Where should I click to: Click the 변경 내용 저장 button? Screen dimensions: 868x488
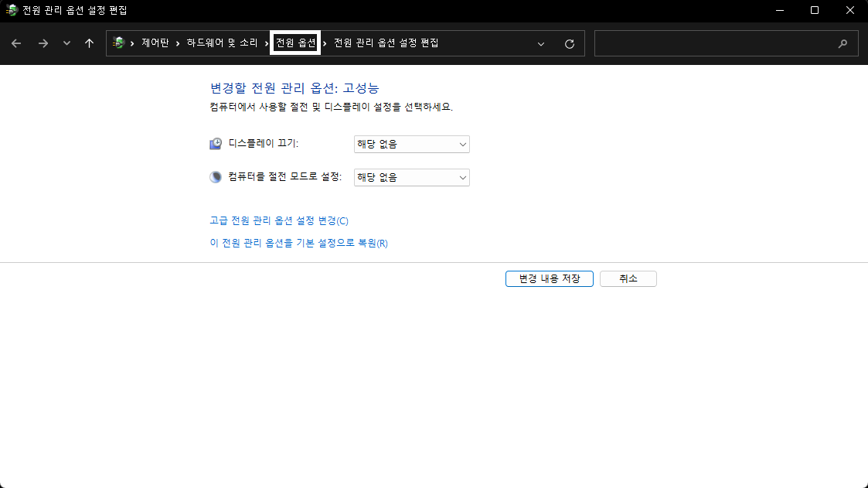(549, 278)
